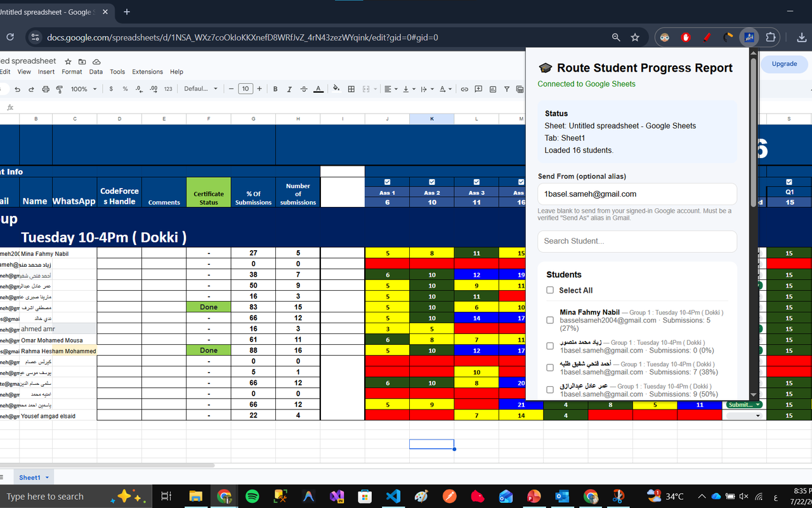Open the Help menu
This screenshot has height=508, width=812.
tap(176, 72)
